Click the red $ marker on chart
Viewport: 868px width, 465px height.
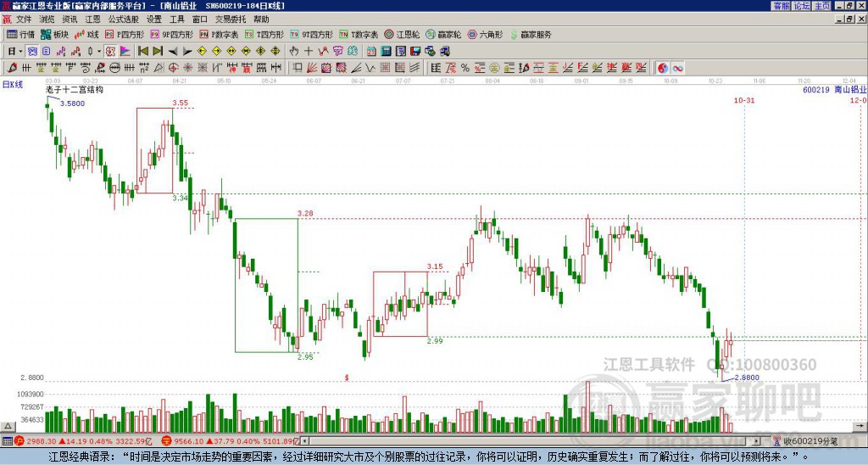tap(347, 378)
